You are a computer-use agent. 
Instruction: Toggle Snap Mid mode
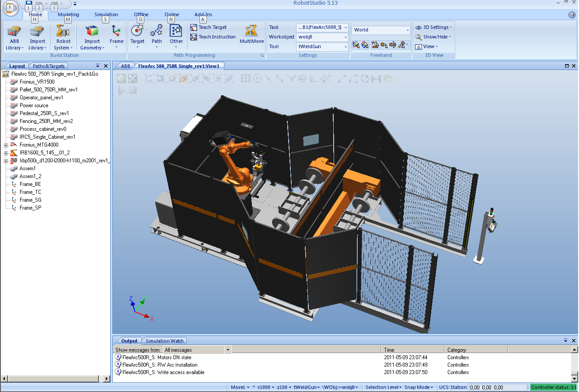[269, 79]
